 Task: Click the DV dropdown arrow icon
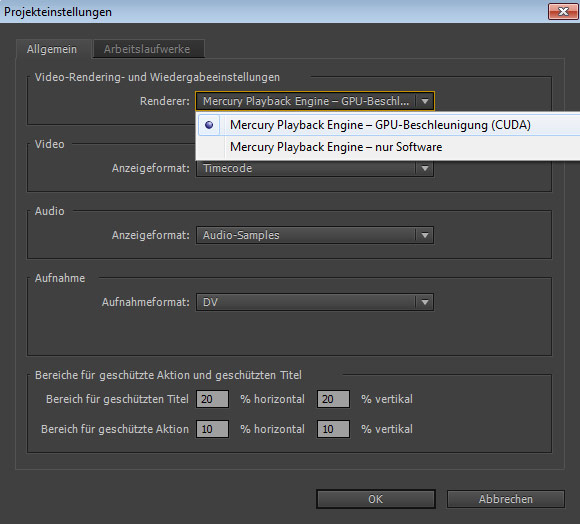pyautogui.click(x=425, y=302)
